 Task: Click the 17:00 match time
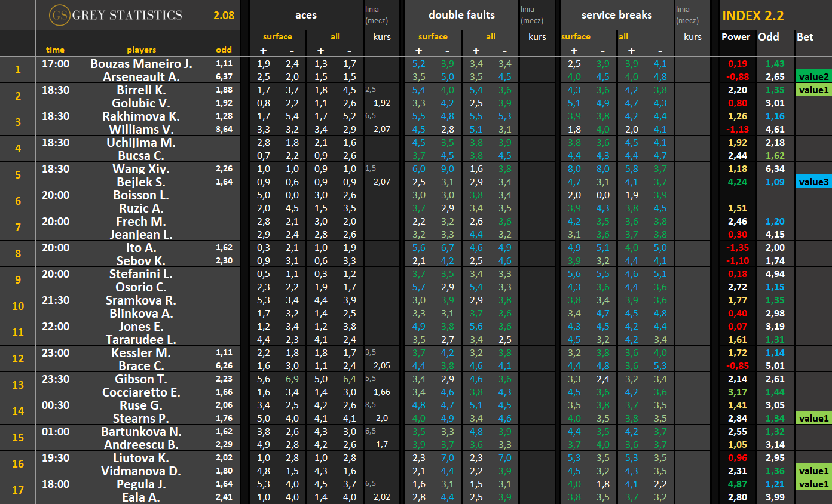click(x=56, y=63)
